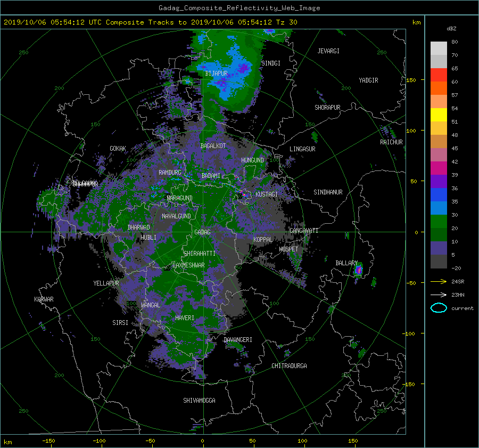Viewport: 479px width, 448px height.
Task: Click the KUSTAGI city label
Action: click(267, 194)
